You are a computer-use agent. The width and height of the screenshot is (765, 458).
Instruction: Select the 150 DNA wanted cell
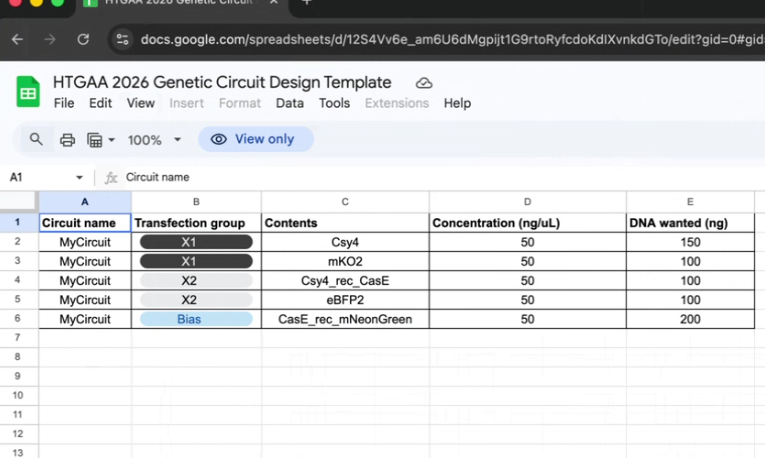pos(690,242)
